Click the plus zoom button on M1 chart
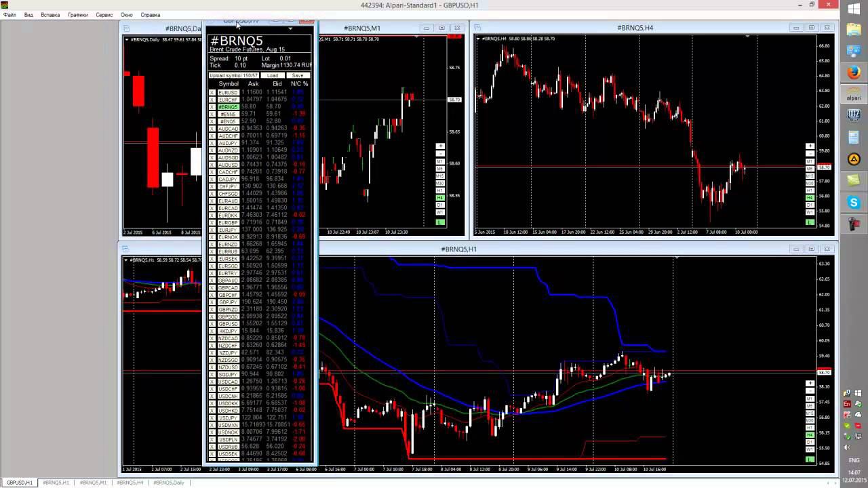Screen dimensions: 868x488 click(x=440, y=146)
